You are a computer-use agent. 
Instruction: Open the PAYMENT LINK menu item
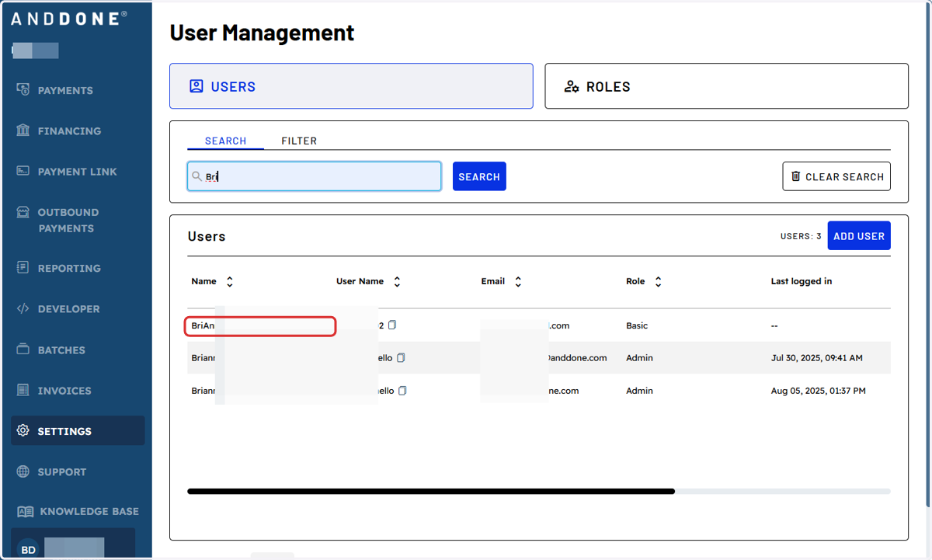click(77, 171)
